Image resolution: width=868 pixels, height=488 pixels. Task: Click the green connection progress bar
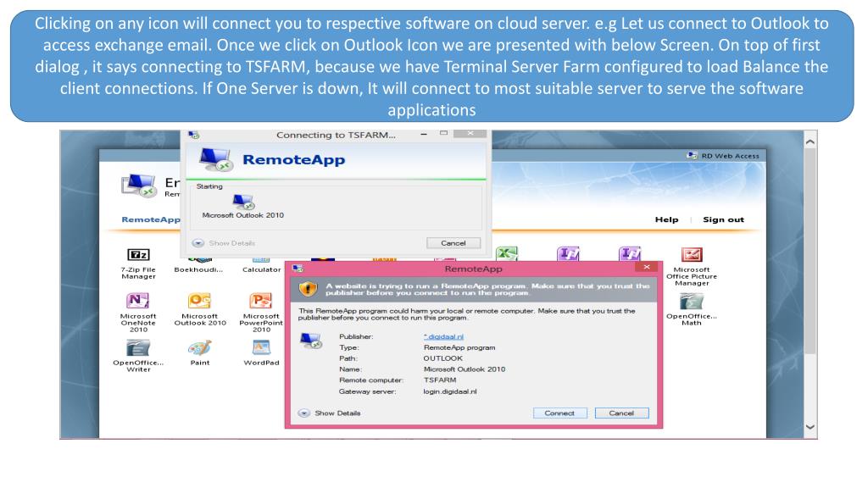pyautogui.click(x=336, y=180)
